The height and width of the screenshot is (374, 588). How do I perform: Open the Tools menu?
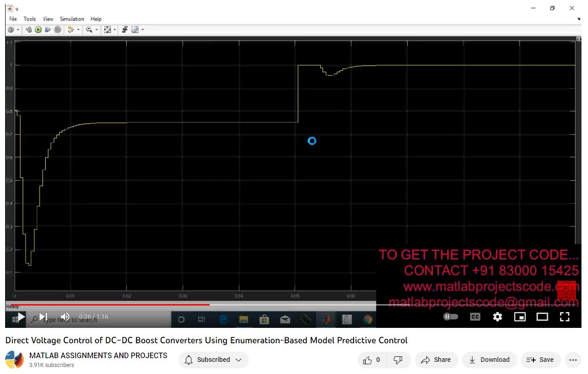click(29, 19)
